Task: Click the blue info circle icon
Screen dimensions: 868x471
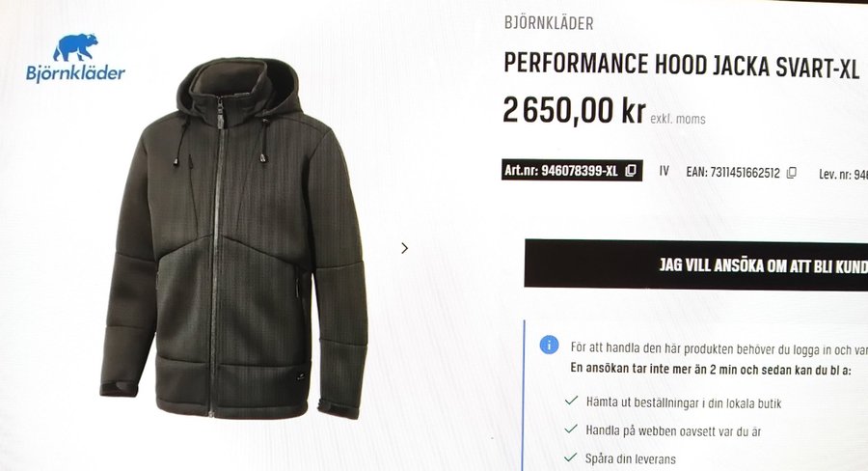Action: click(x=549, y=346)
